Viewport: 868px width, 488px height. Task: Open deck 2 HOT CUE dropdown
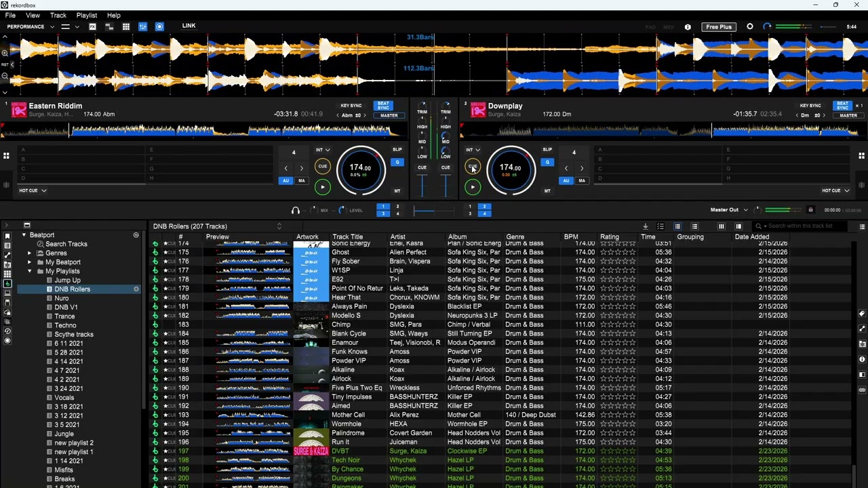click(x=835, y=190)
